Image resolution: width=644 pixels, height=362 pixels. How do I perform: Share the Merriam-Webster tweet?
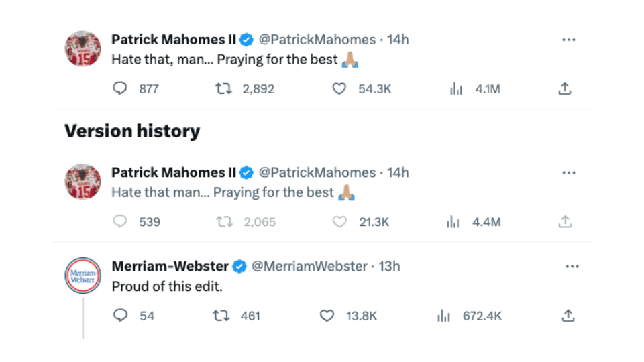tap(568, 316)
